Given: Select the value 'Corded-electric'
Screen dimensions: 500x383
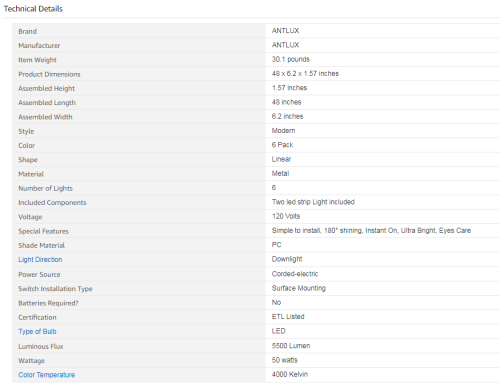Looking at the screenshot, I should [295, 274].
